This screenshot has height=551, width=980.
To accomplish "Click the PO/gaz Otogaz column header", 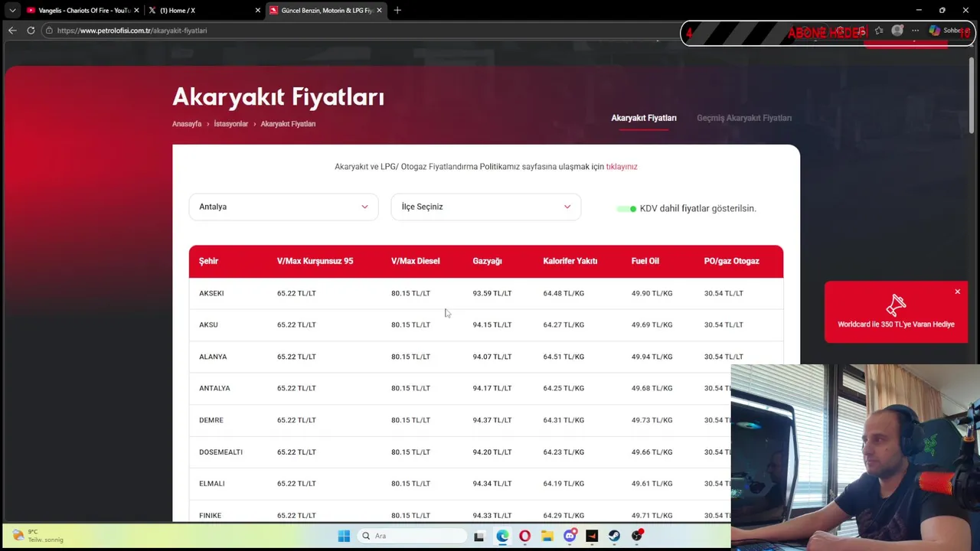I will tap(731, 261).
